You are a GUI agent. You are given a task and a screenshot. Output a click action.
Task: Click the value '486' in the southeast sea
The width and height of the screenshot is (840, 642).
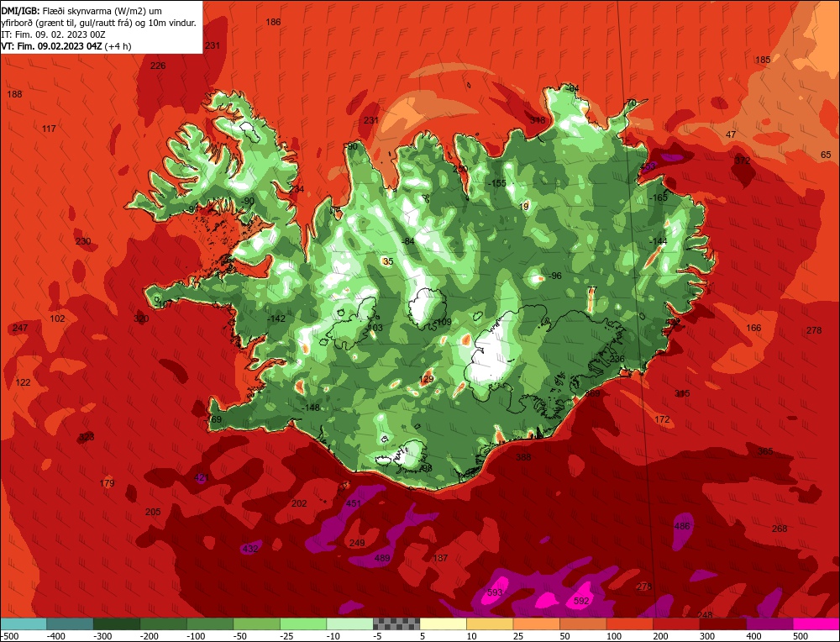point(682,526)
